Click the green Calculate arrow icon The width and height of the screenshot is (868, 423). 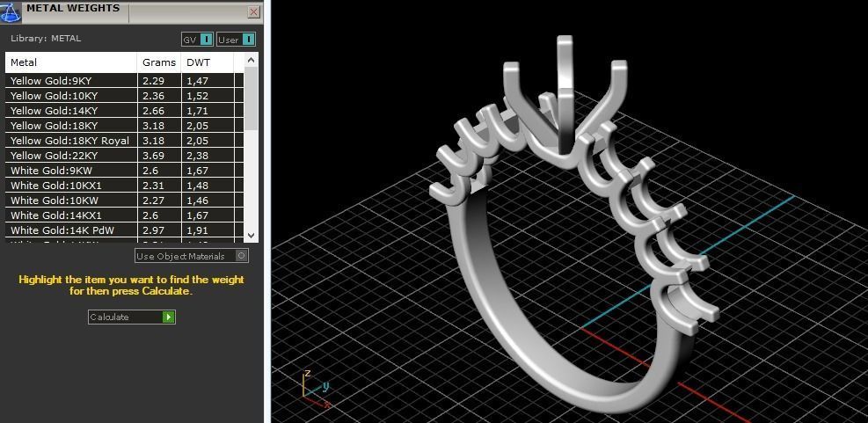[x=169, y=317]
